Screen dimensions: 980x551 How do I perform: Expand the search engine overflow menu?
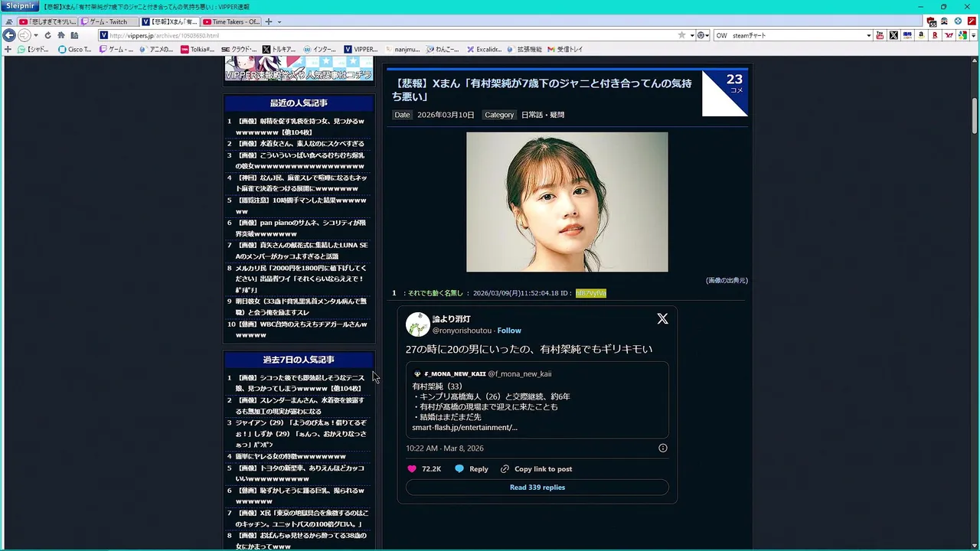point(974,35)
